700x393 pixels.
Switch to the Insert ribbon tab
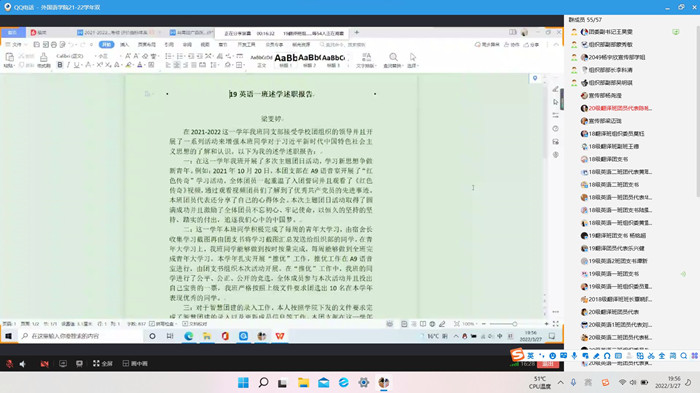(x=125, y=45)
